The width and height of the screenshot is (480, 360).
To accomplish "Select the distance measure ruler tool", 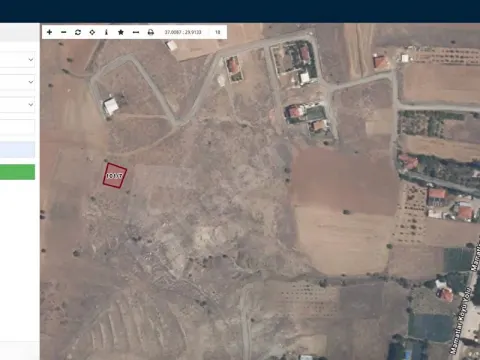I will tap(136, 32).
